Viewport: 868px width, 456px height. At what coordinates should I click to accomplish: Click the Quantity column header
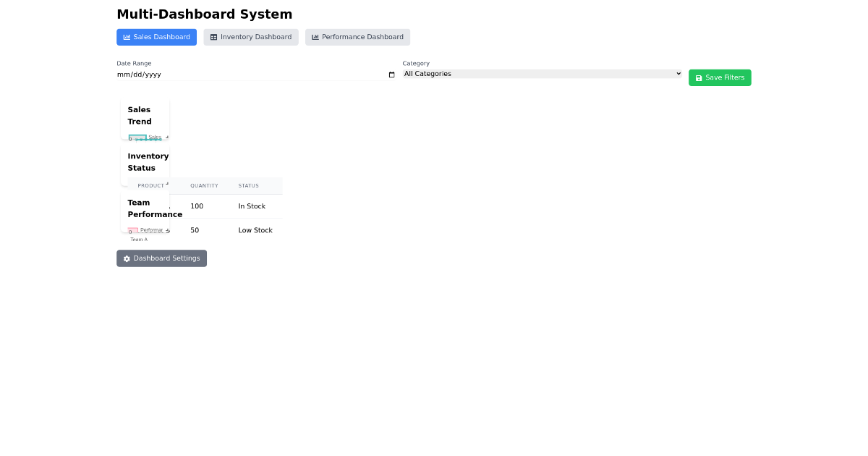point(204,186)
